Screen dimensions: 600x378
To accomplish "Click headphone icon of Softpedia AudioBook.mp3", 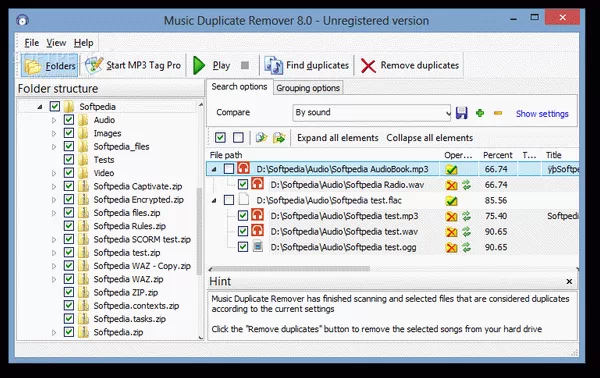I will coord(243,168).
